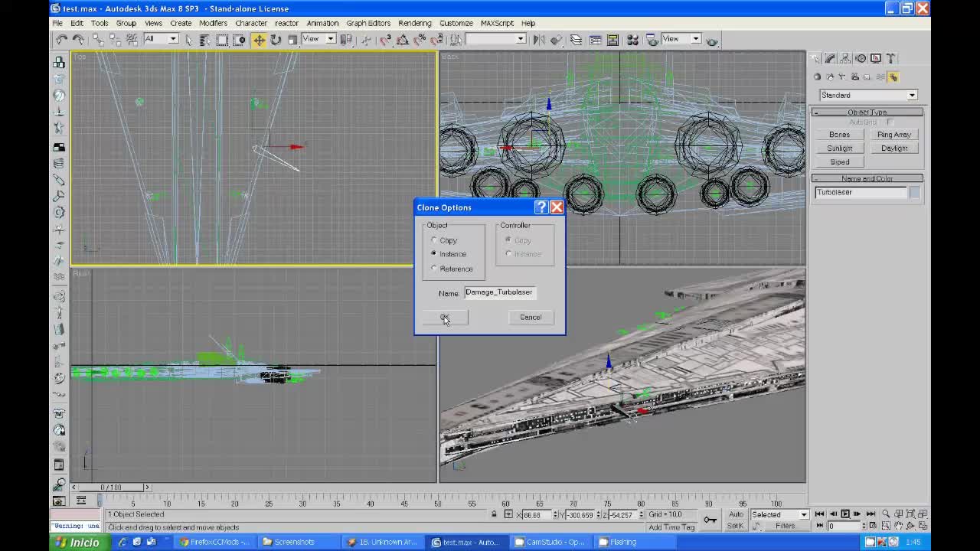Open the Modifiers menu
The height and width of the screenshot is (551, 980).
tap(213, 23)
